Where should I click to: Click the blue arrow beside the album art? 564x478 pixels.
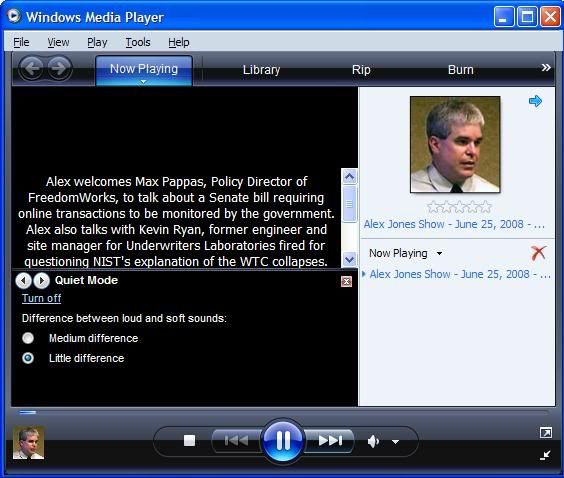point(535,101)
